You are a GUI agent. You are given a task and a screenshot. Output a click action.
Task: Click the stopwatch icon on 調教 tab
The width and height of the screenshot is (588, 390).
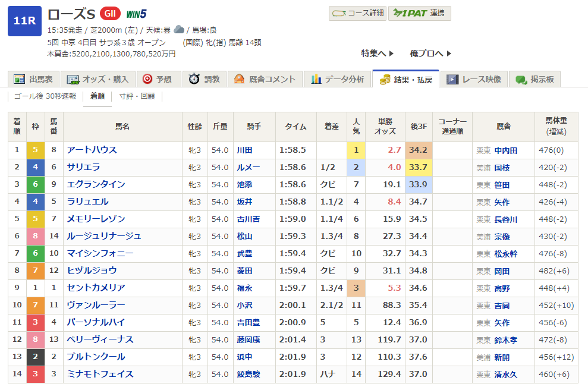pos(194,78)
